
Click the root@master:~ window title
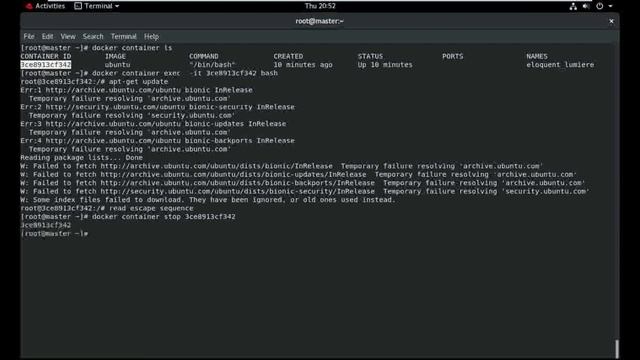[320, 21]
